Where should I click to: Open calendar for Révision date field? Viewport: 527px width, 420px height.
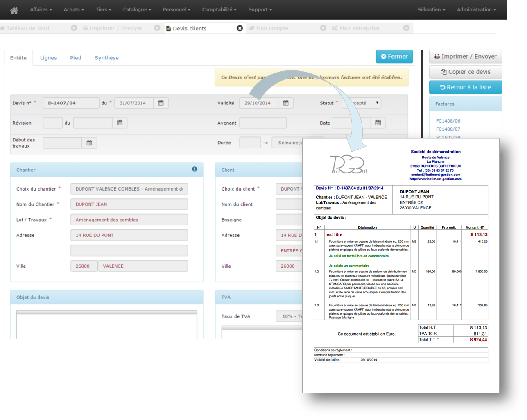pos(120,123)
